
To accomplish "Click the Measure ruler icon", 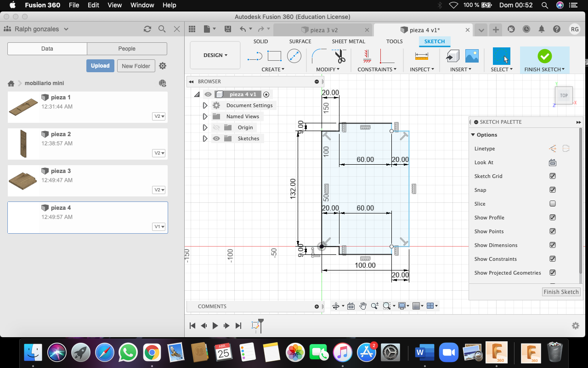I will pyautogui.click(x=421, y=56).
